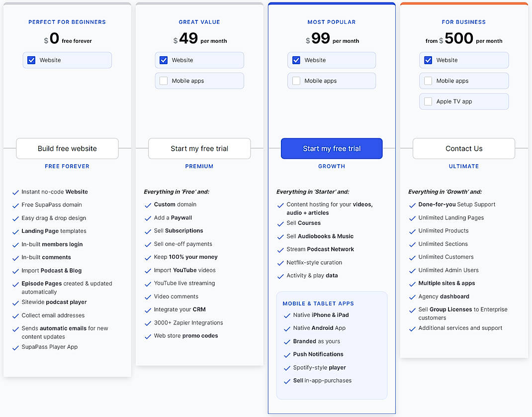Viewport: 532px width, 417px height.
Task: Click the MOST POPULAR badge text
Action: pos(331,22)
